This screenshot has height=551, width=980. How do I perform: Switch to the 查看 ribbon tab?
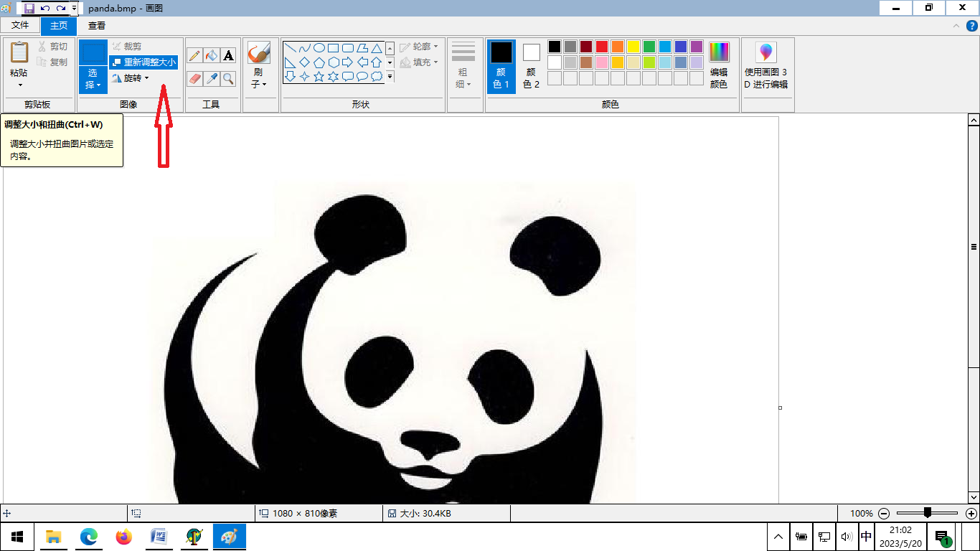click(97, 25)
